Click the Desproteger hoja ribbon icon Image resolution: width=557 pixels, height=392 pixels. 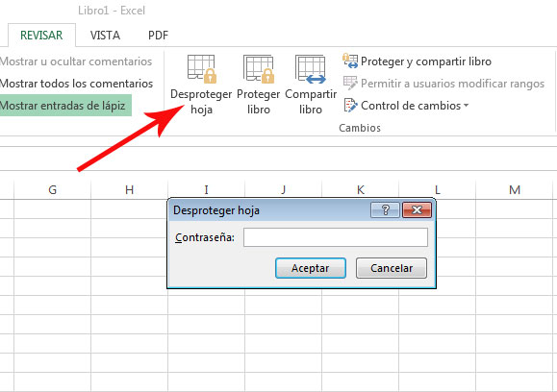click(x=202, y=69)
